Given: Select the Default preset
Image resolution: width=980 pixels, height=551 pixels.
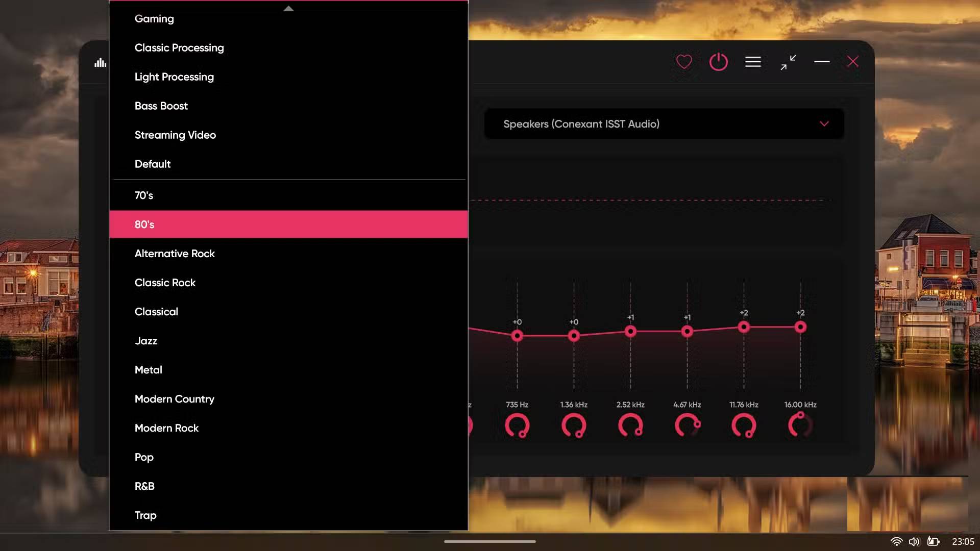Looking at the screenshot, I should coord(153,164).
